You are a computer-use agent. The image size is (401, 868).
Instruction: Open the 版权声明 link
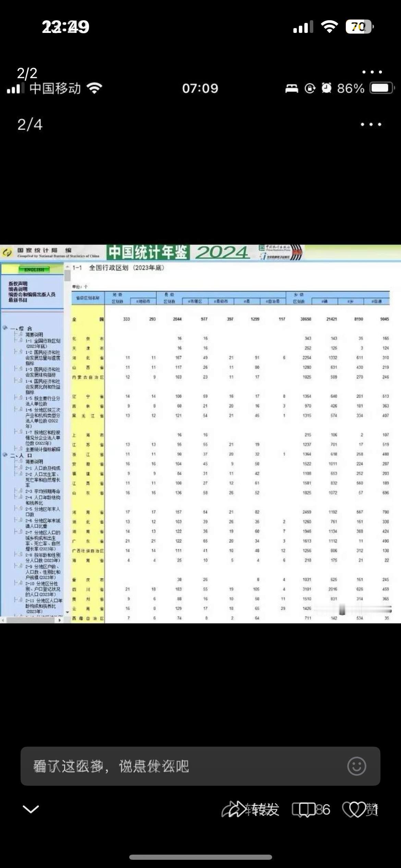click(18, 284)
